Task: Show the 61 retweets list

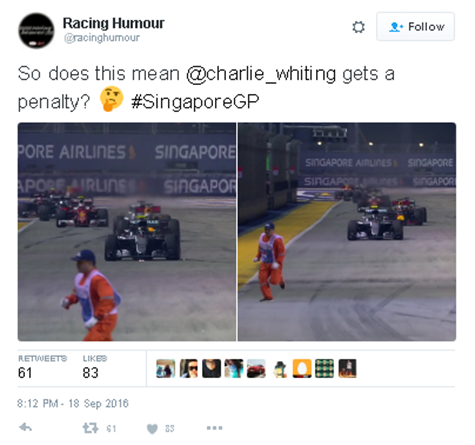Action: [x=42, y=367]
